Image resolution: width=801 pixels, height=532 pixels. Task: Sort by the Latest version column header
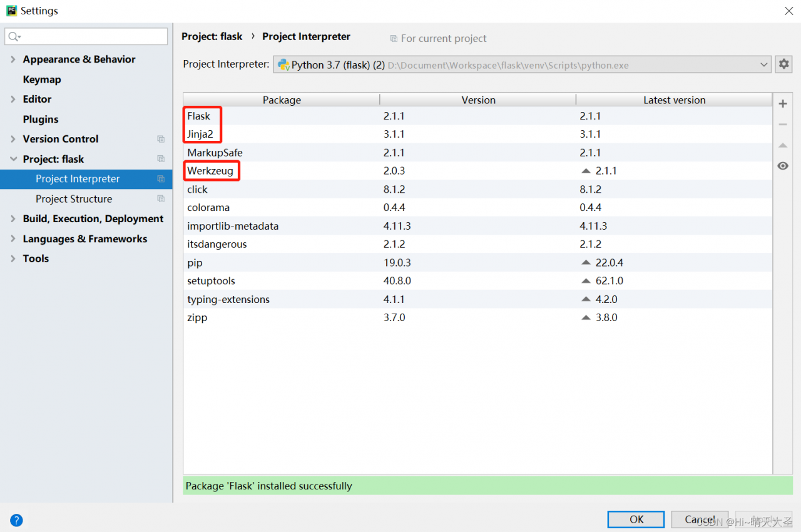tap(675, 100)
